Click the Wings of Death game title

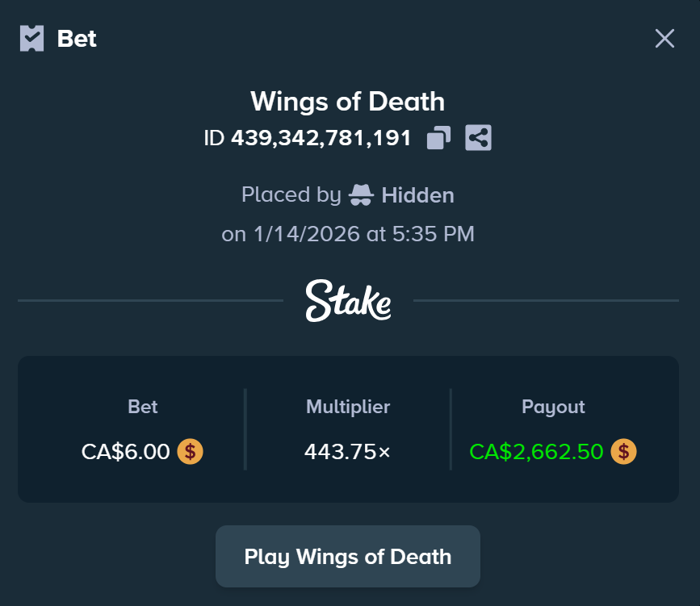(347, 102)
